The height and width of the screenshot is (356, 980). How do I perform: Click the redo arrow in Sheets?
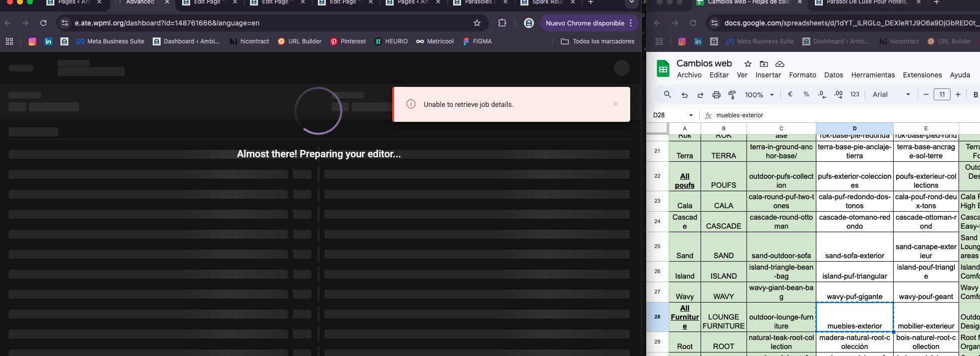pyautogui.click(x=700, y=95)
